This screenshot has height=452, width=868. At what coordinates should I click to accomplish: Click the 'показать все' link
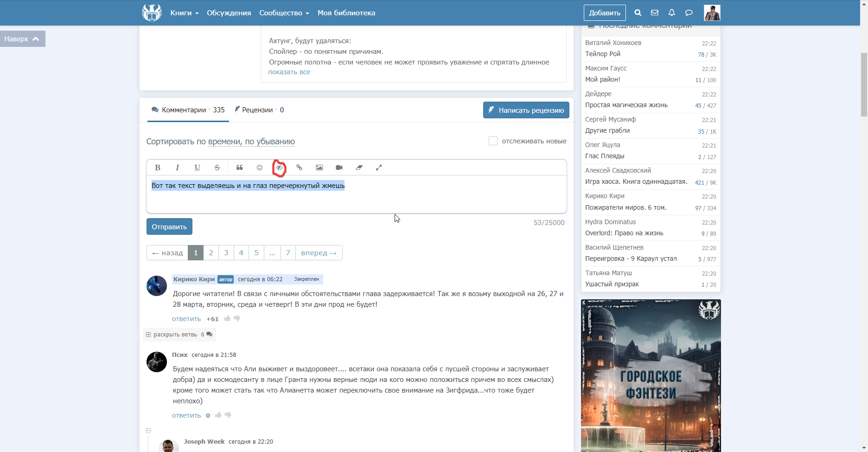point(289,72)
